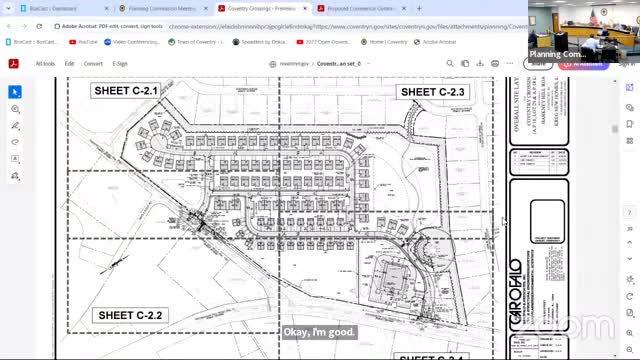Open the All tools menu
Screen dimensions: 640x360
(45, 64)
